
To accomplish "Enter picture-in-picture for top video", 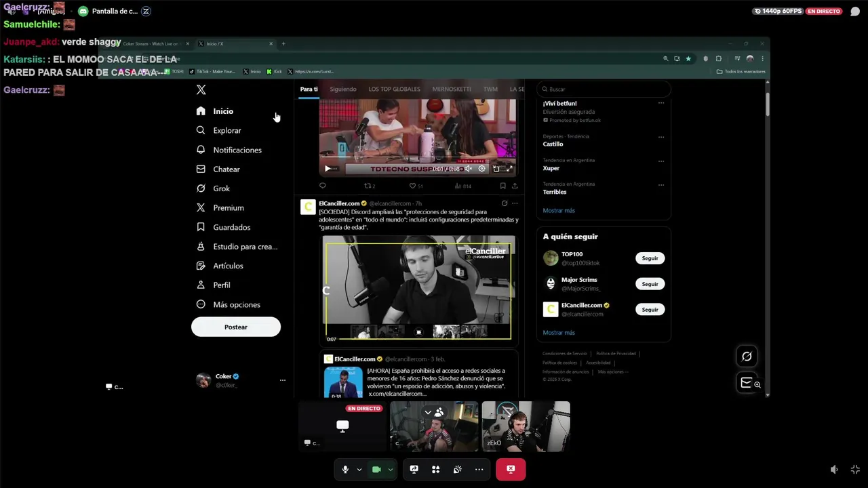I will (496, 169).
